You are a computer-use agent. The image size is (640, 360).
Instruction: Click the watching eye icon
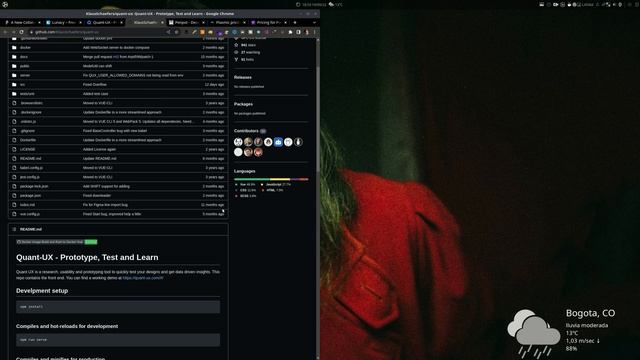pos(236,52)
